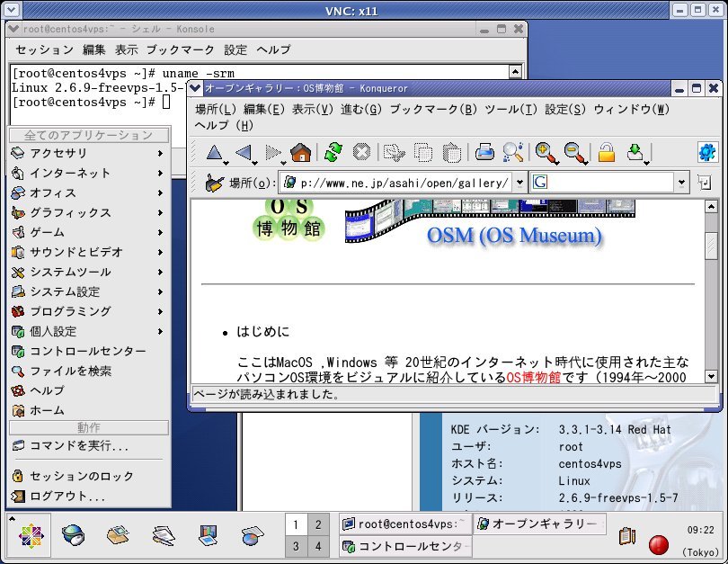Open Konqueror's ウィンドウ(W) menu
The image size is (728, 564).
[x=632, y=109]
